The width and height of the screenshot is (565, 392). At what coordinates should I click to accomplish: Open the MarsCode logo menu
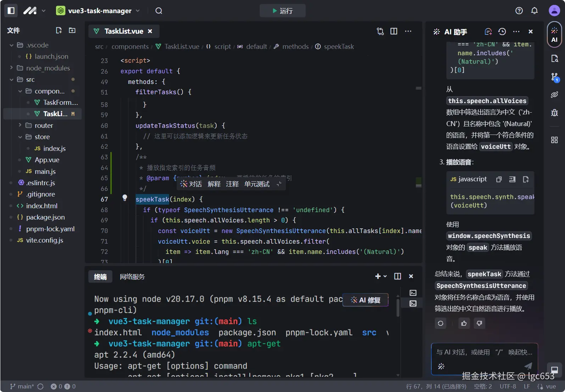34,11
